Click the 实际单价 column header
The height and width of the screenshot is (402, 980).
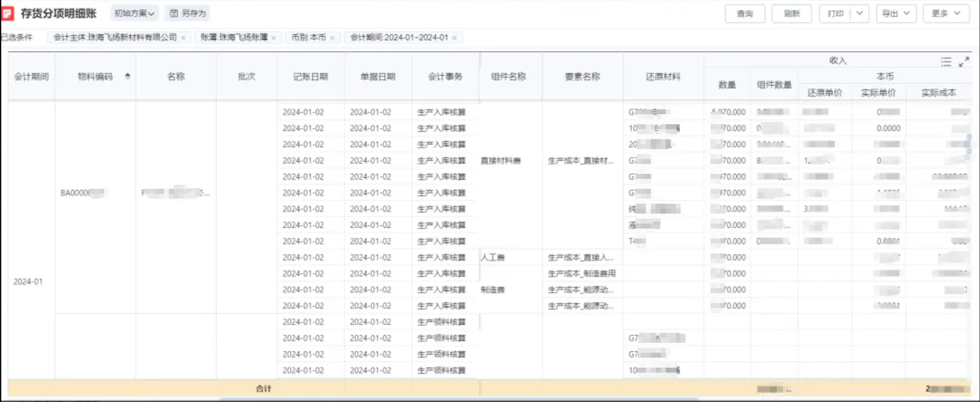tap(879, 93)
